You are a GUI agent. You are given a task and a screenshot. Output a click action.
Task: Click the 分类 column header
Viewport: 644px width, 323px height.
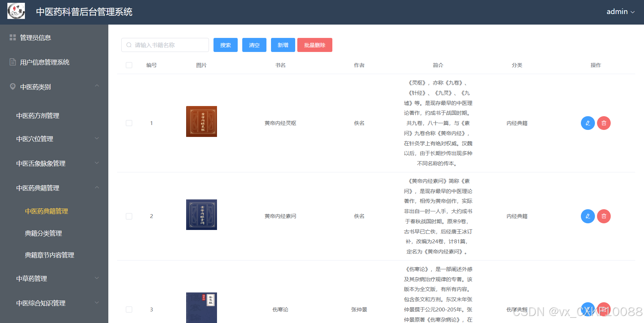pyautogui.click(x=517, y=65)
